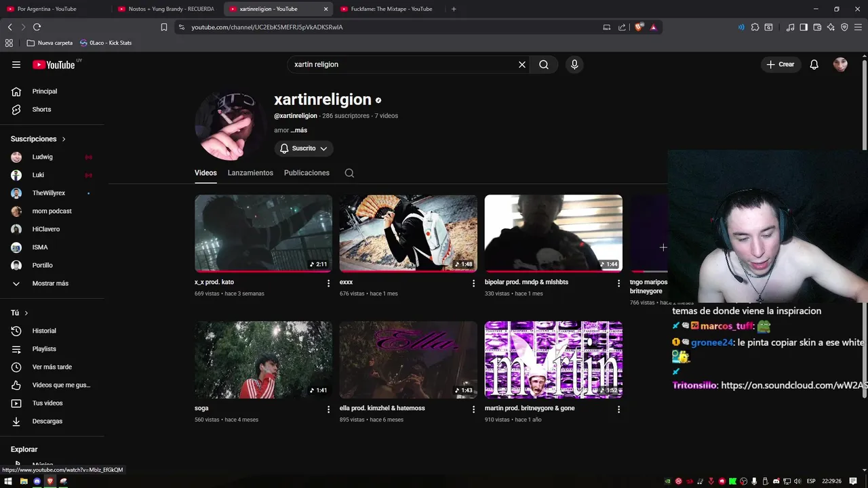
Task: Run the search with magnifier button
Action: point(544,64)
